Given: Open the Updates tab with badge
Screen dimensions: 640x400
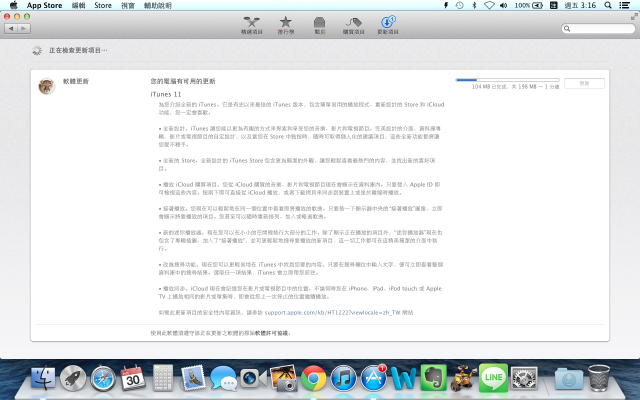Looking at the screenshot, I should 388,25.
